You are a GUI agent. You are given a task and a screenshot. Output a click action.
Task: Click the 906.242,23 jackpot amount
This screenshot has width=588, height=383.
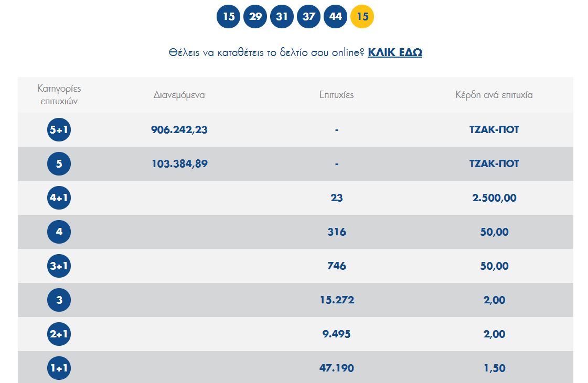point(179,130)
